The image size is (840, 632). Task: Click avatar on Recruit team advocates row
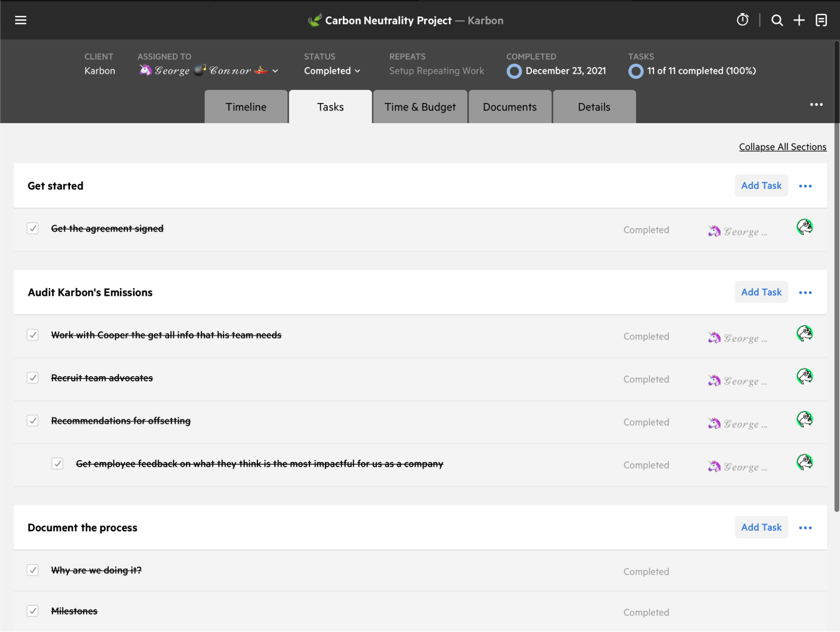[804, 377]
